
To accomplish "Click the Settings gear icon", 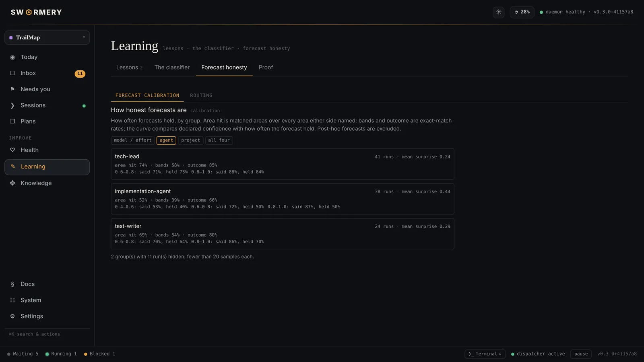I will click(x=12, y=316).
